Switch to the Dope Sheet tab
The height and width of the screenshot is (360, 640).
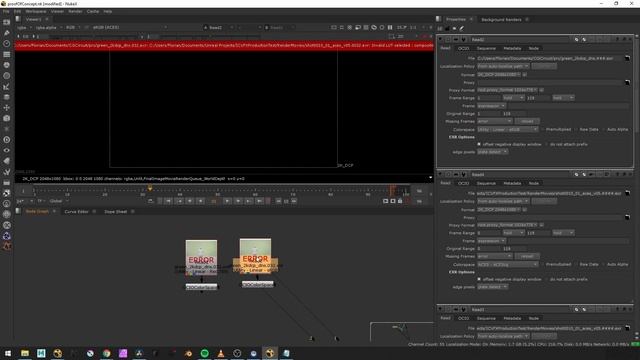[x=116, y=211]
